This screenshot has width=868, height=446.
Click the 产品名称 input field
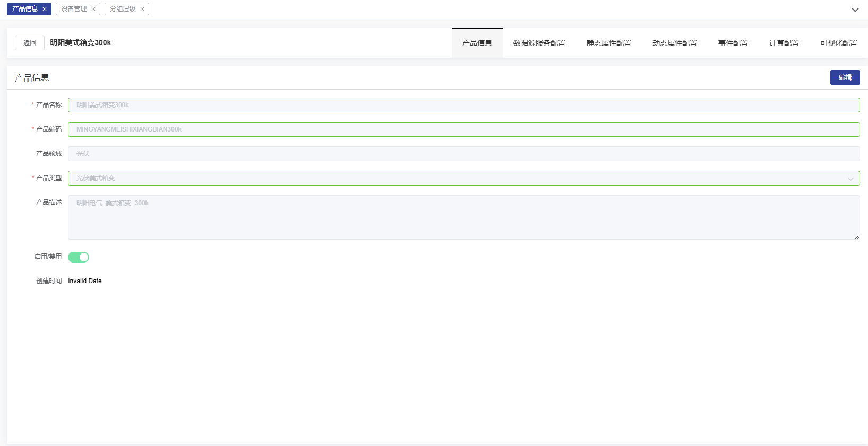point(463,105)
